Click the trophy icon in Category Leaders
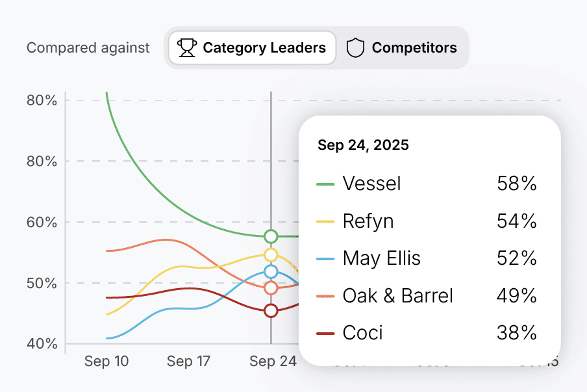Viewport: 587px width, 392px height. coord(186,47)
